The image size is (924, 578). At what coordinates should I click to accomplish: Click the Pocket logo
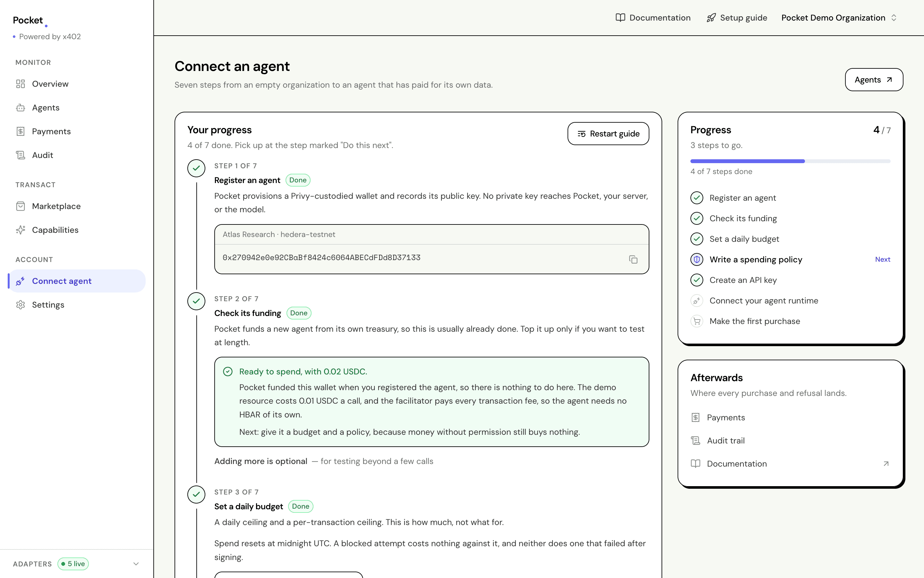click(30, 21)
